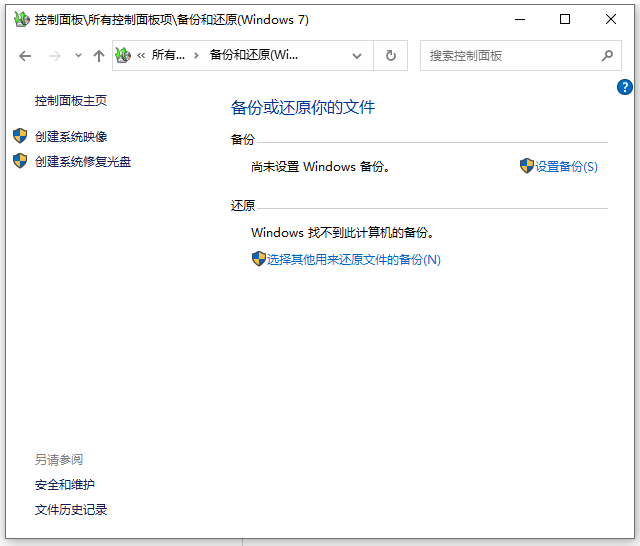This screenshot has height=546, width=640.
Task: Click the 备份和还原(Wi... breadcrumb segment
Action: coord(254,55)
